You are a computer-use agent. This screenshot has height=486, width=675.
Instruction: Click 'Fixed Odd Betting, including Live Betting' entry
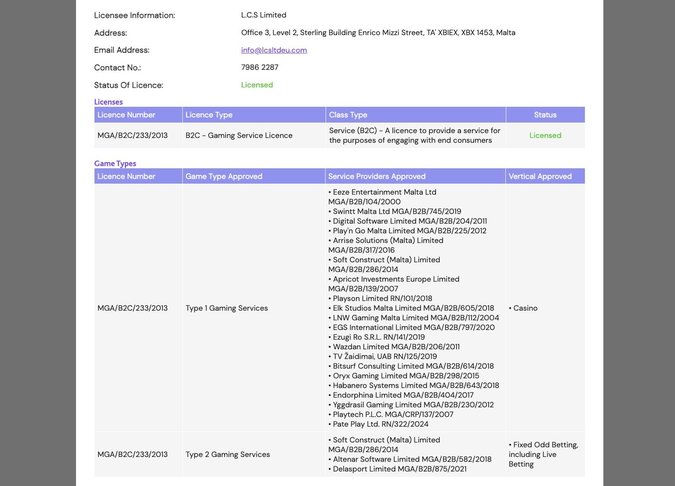pos(543,454)
